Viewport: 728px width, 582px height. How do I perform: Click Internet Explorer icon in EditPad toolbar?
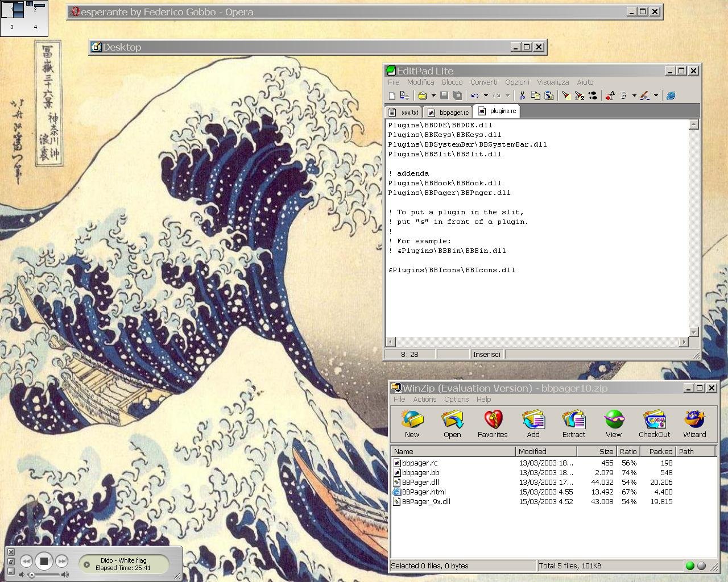(671, 96)
